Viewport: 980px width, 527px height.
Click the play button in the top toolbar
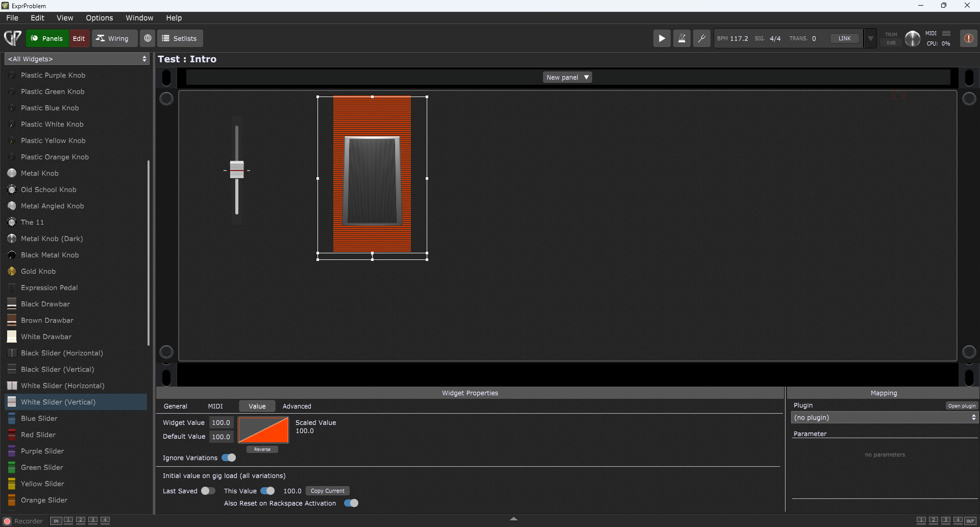661,38
